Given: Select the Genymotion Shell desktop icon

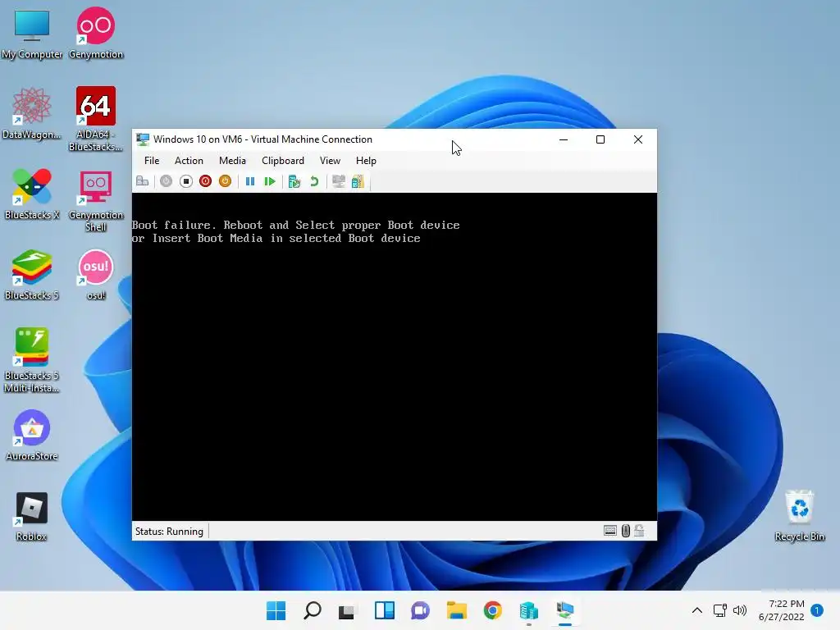Looking at the screenshot, I should click(x=96, y=200).
